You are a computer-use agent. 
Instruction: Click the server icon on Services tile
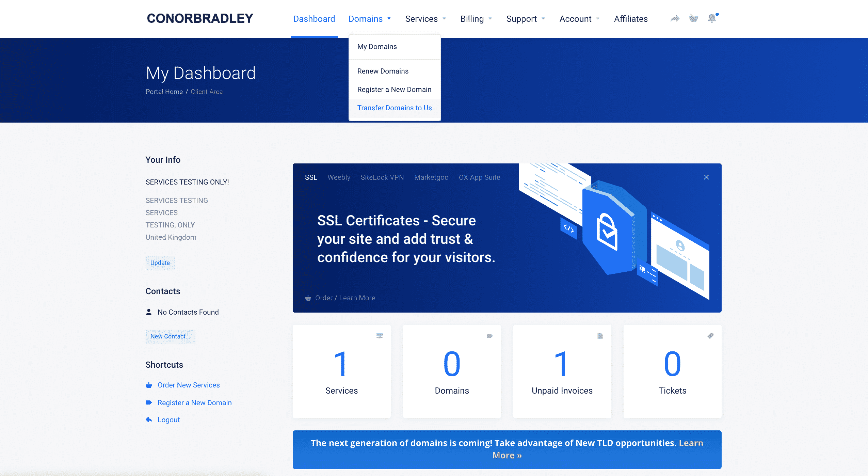tap(380, 336)
